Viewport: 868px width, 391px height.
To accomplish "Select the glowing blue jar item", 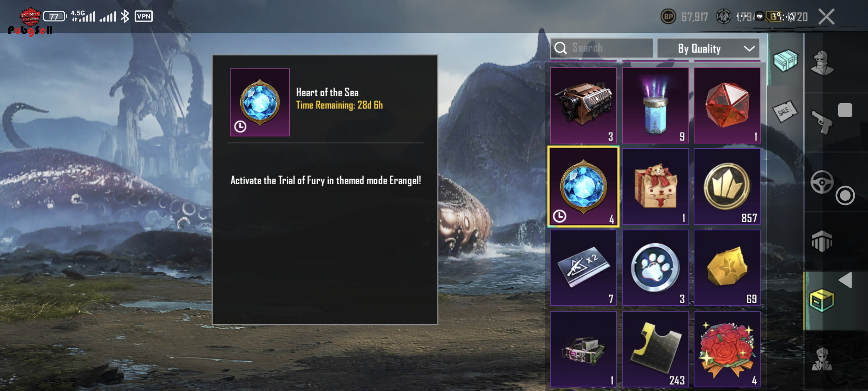I will pyautogui.click(x=655, y=105).
